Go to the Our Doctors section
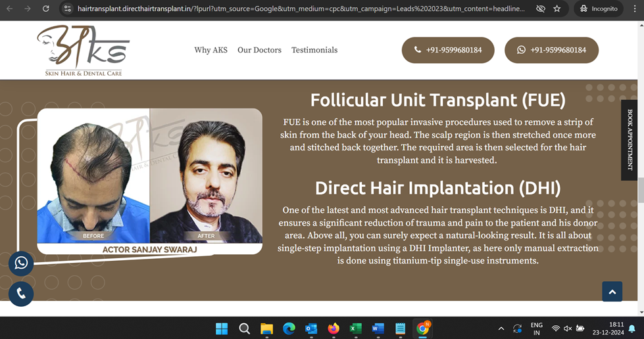This screenshot has width=644, height=339. [259, 50]
